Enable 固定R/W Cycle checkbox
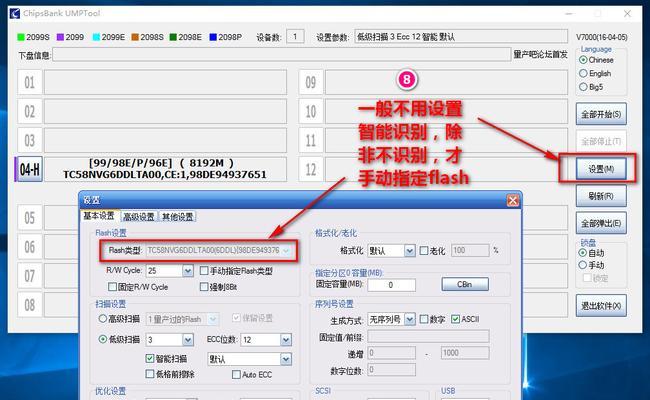650x400 pixels. [x=112, y=286]
